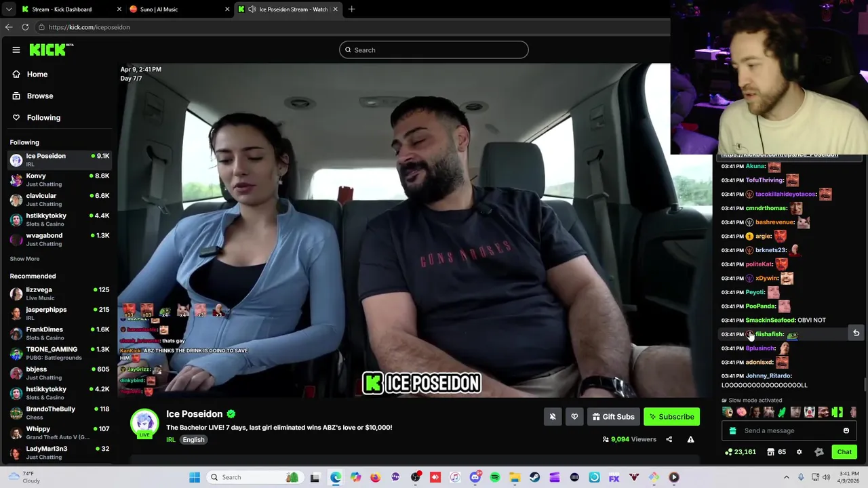The height and width of the screenshot is (488, 868).
Task: Open weather widget showing 74°F Cloudy
Action: pos(23,477)
